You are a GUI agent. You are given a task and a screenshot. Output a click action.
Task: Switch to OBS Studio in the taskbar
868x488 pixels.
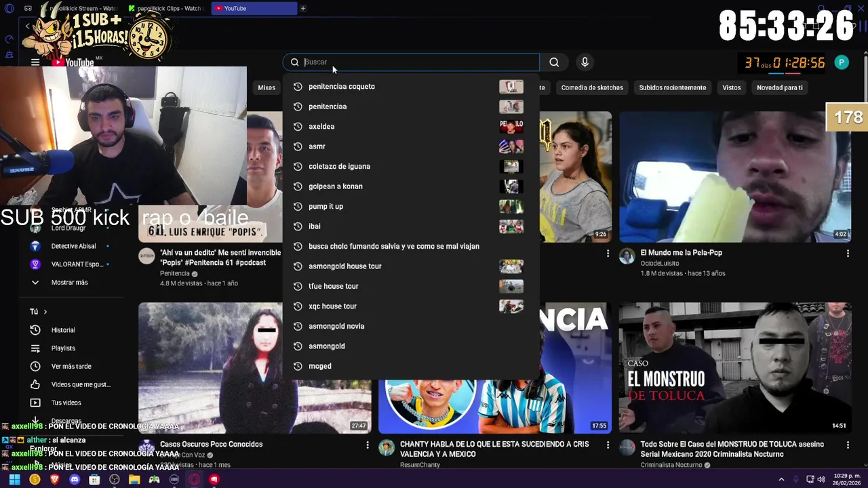115,479
